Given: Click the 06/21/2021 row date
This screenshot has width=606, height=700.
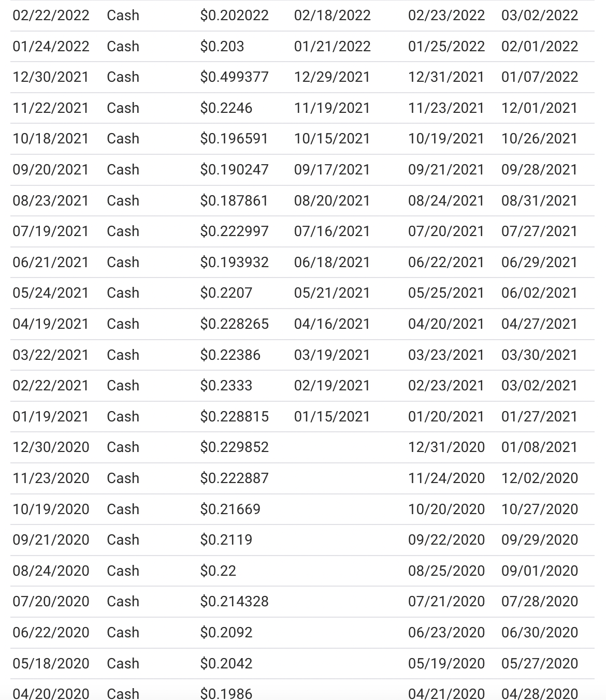Looking at the screenshot, I should coord(51,262).
